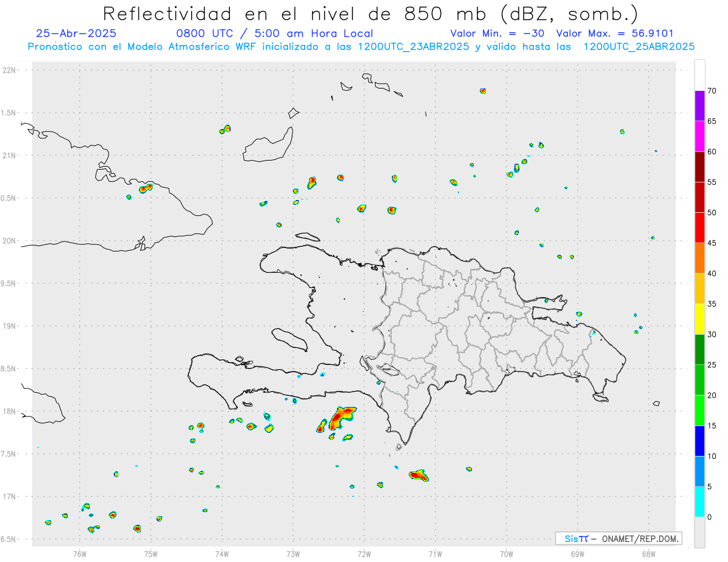Choose the blue 10–15 dBZ colorbar segment
Image resolution: width=728 pixels, height=562 pixels.
(x=699, y=441)
